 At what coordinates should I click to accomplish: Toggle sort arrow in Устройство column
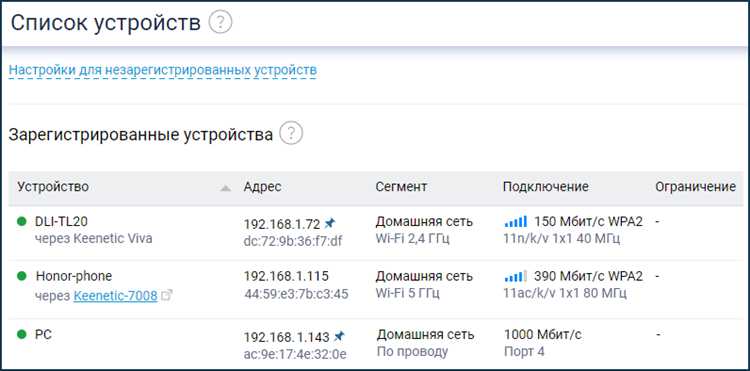(225, 188)
